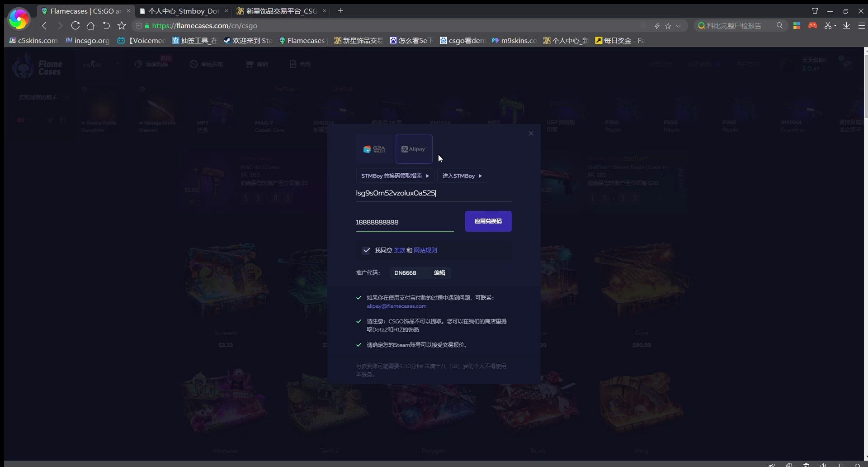This screenshot has width=868, height=467.
Task: Open the 抽签工具 bookmark
Action: (x=195, y=41)
